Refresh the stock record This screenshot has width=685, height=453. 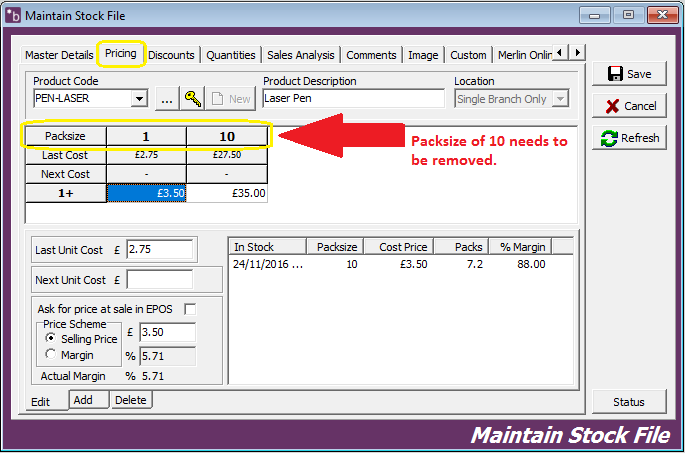pos(629,138)
